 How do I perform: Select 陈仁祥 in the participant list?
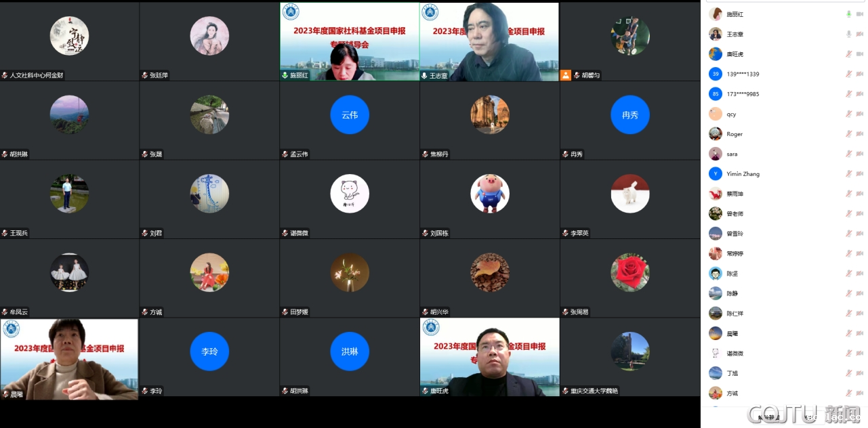(735, 314)
